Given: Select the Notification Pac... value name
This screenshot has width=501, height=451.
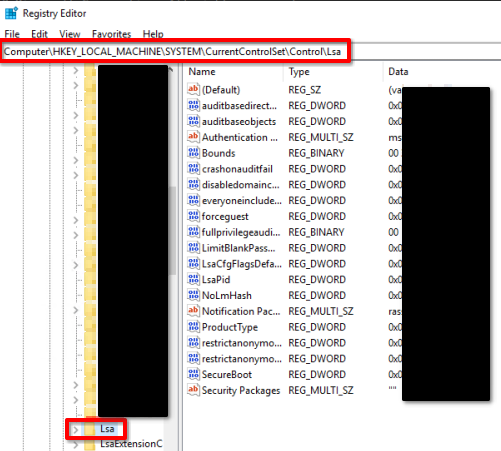Looking at the screenshot, I should (241, 311).
